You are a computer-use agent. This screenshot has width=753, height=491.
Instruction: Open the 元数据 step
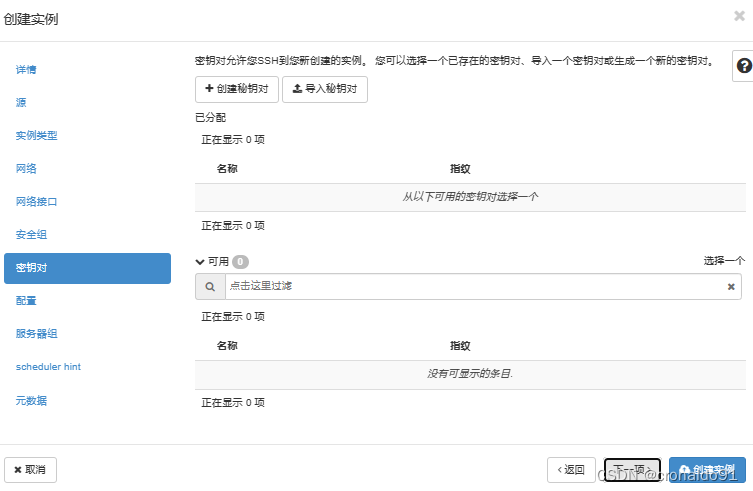pyautogui.click(x=31, y=400)
